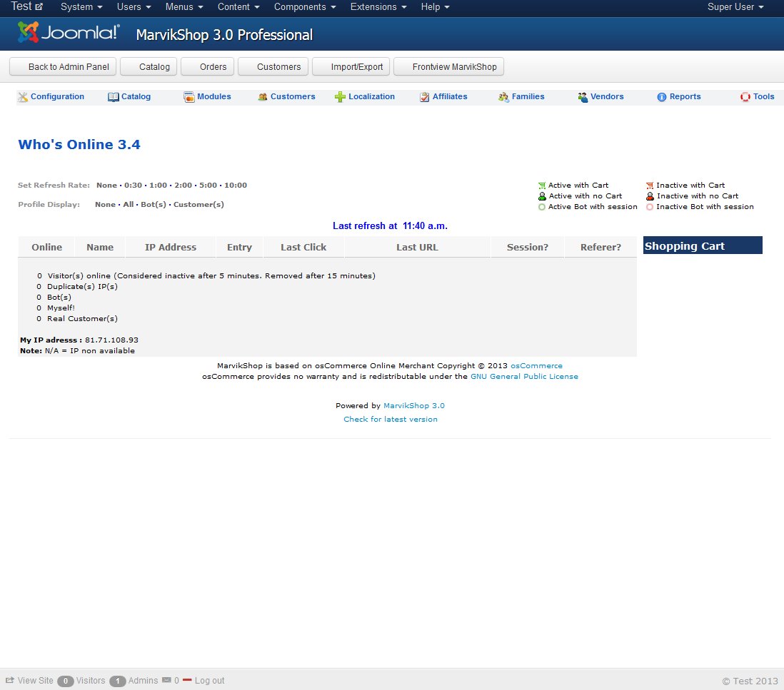Expand the Menus dropdown
The width and height of the screenshot is (784, 690).
click(184, 7)
